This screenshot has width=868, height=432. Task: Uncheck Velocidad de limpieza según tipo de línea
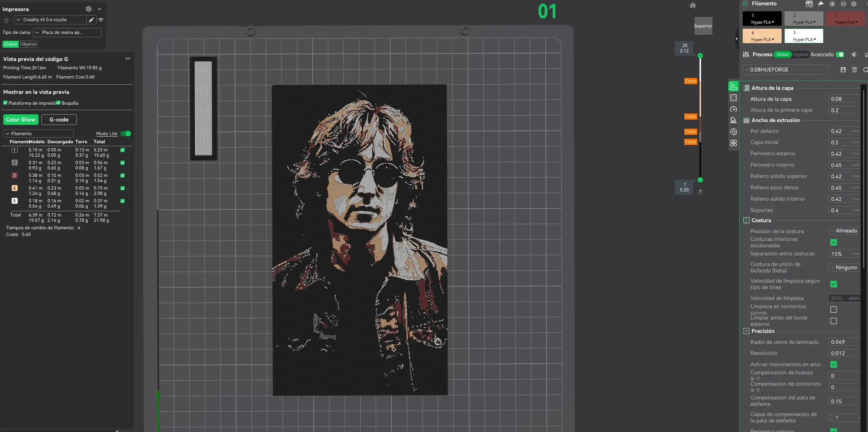coord(834,284)
